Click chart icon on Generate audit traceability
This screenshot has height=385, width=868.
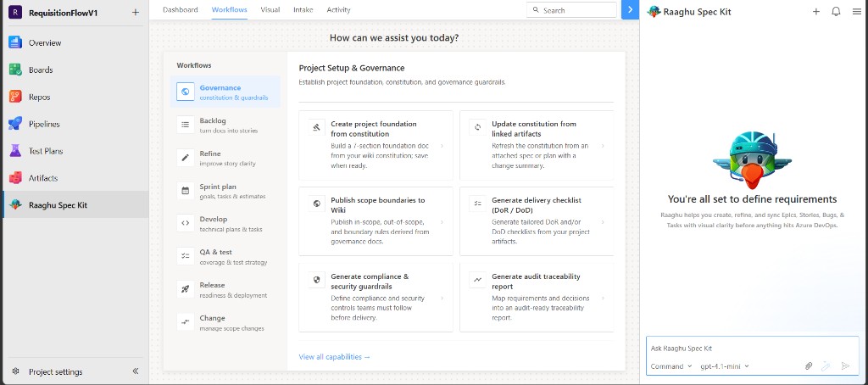pos(477,281)
